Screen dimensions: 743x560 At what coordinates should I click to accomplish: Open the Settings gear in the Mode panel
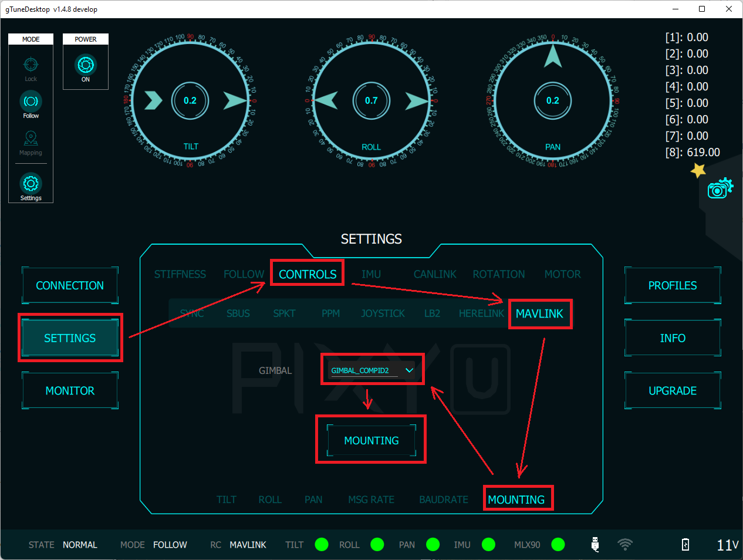[31, 184]
